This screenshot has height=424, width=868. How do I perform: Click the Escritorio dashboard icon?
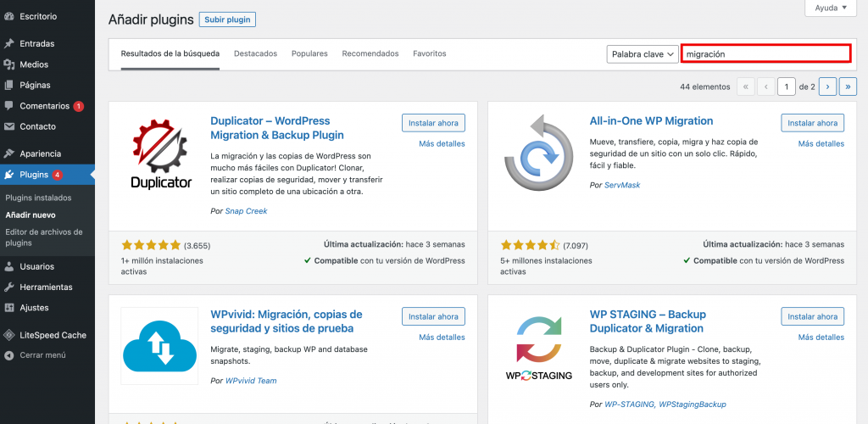point(9,16)
